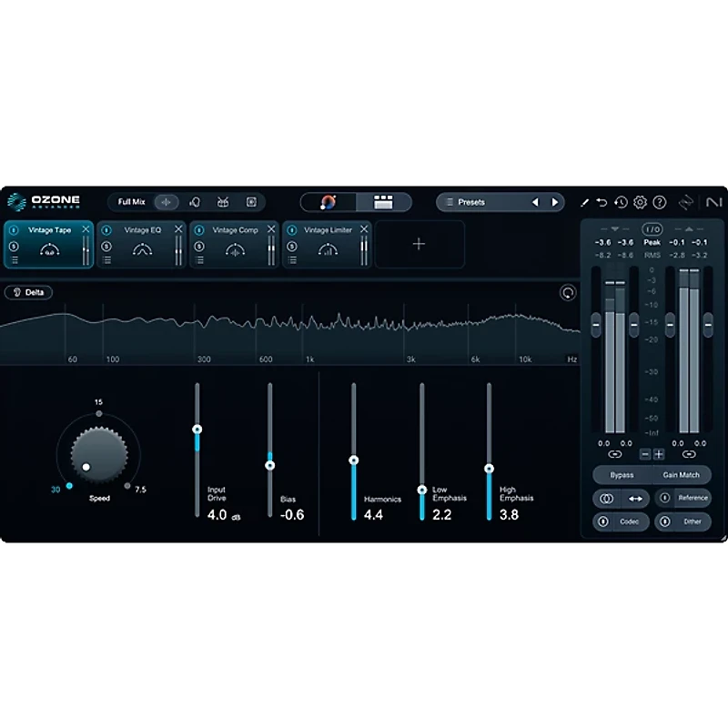
Task: Select the Vintage Limiter module tab
Action: pyautogui.click(x=328, y=244)
